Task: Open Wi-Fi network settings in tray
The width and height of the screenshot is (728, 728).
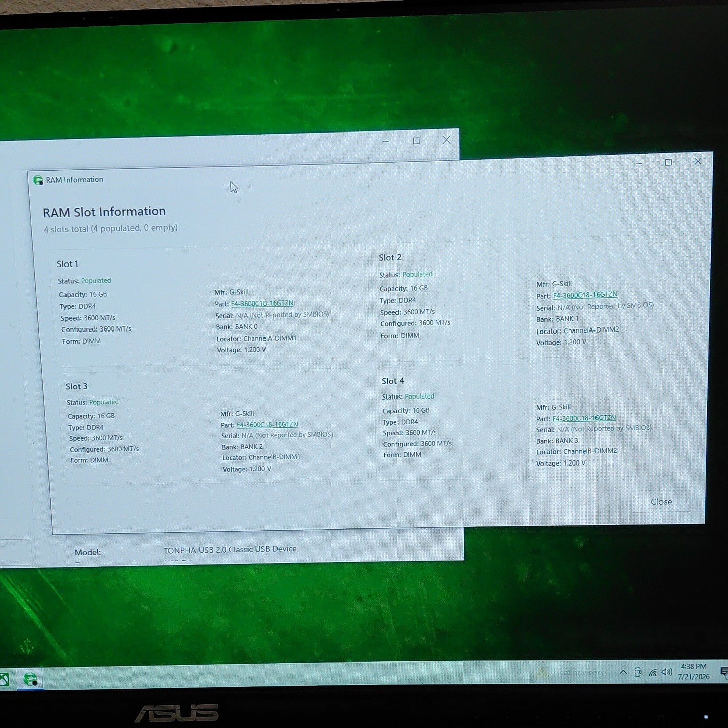Action: [x=653, y=673]
